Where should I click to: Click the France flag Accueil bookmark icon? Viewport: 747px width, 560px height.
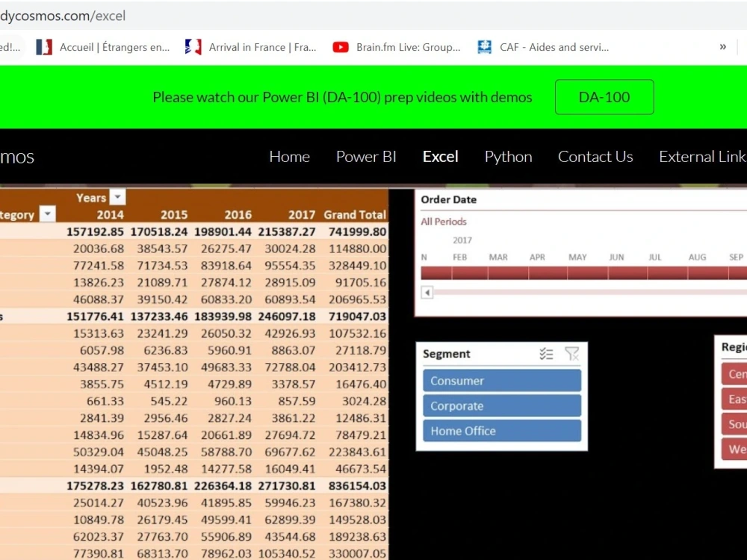(x=44, y=47)
